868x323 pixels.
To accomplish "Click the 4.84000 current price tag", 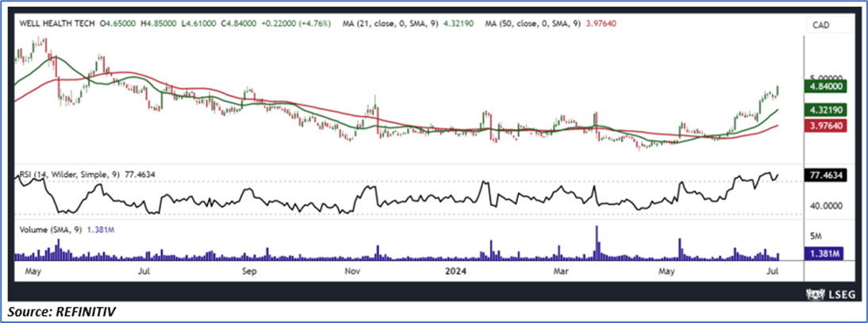I will (825, 87).
